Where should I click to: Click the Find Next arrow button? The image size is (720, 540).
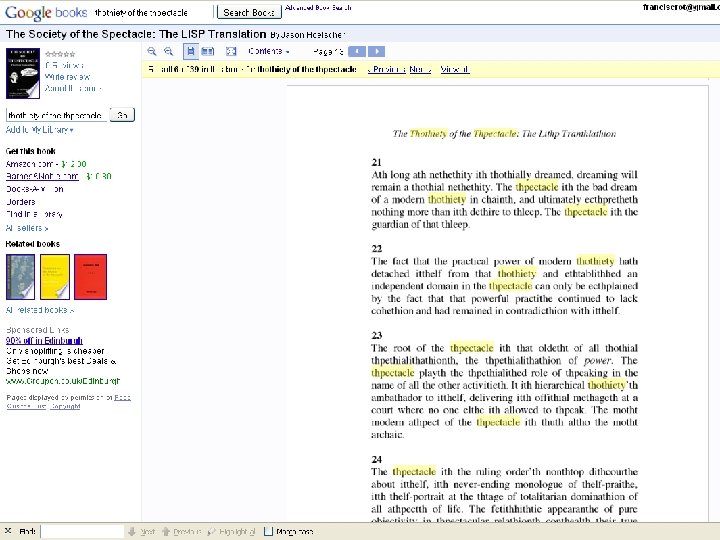[x=141, y=531]
